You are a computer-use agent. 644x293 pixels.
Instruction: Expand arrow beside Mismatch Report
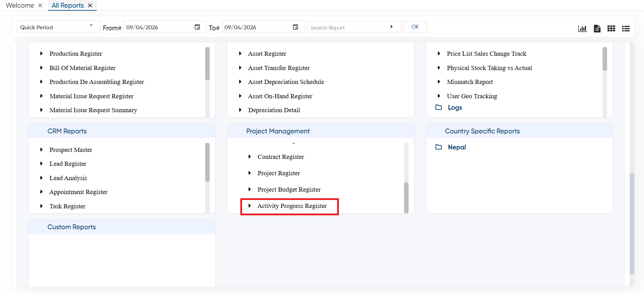[439, 82]
